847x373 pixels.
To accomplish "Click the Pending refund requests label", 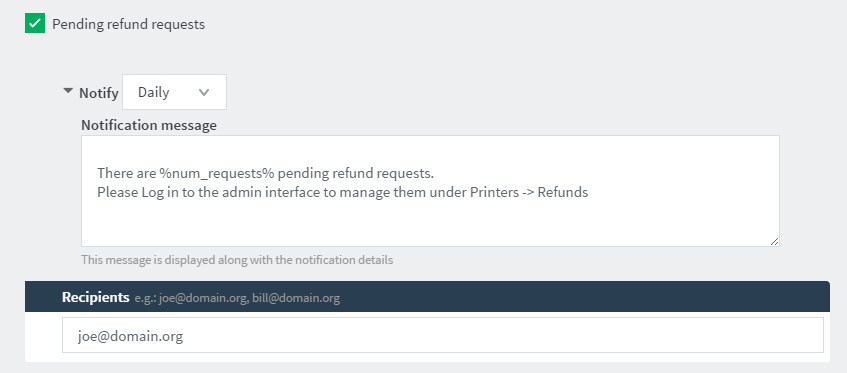I will 129,24.
